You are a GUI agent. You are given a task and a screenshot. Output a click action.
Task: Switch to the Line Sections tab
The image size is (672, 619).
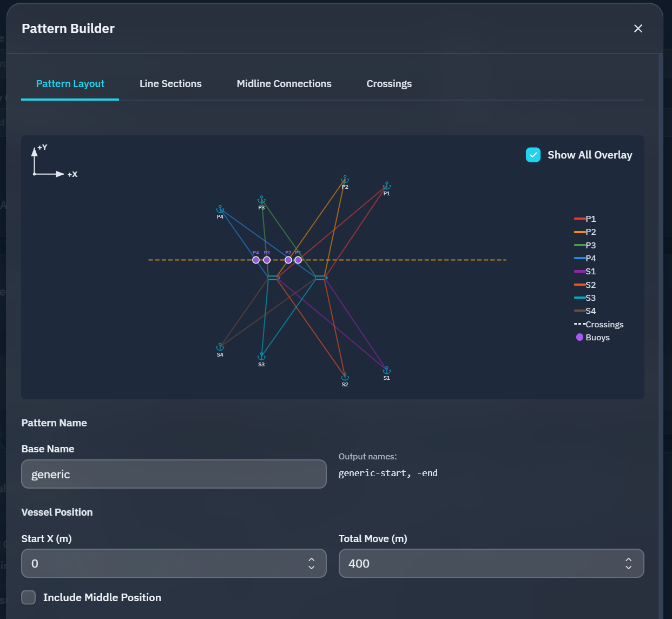[x=170, y=83]
